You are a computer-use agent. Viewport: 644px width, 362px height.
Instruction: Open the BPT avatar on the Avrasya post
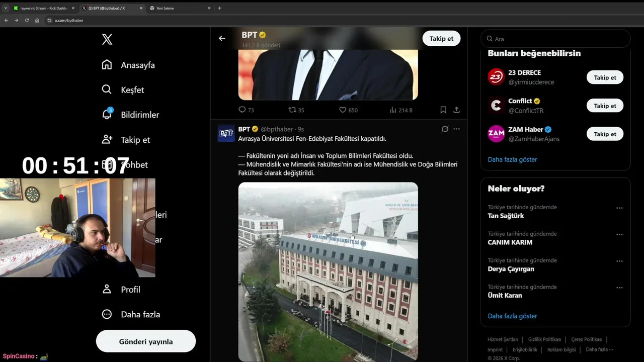(x=226, y=133)
